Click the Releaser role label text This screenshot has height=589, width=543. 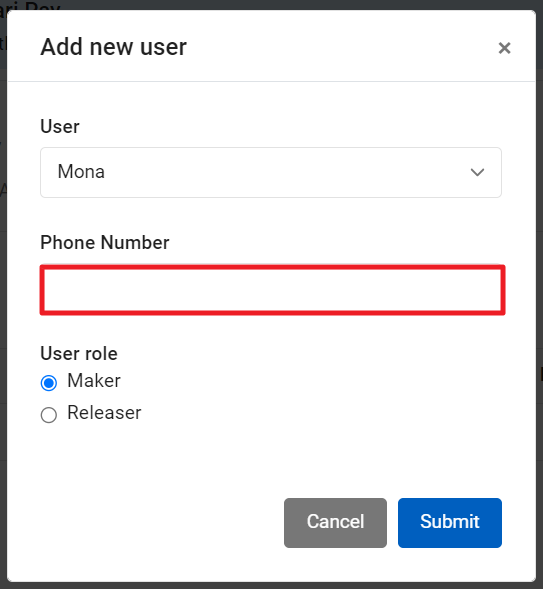104,412
